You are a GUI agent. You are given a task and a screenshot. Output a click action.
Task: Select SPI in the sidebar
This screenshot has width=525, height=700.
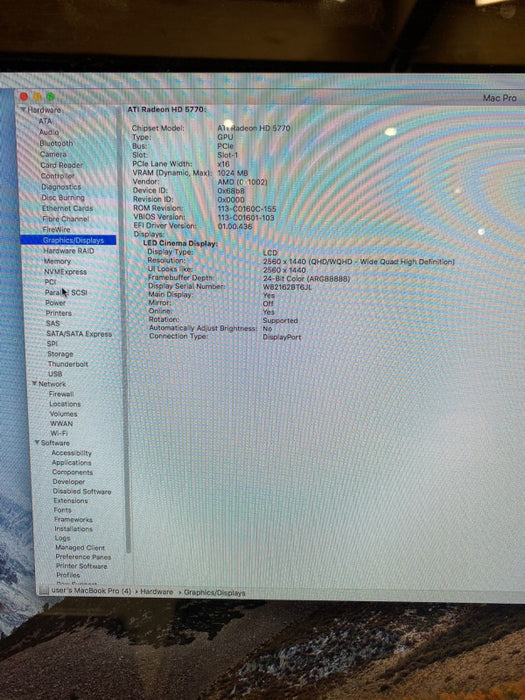[x=52, y=344]
